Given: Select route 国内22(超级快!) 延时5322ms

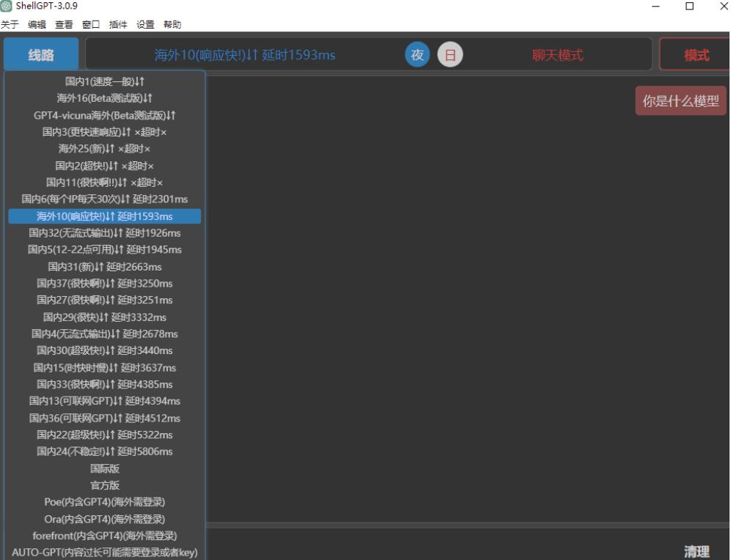Looking at the screenshot, I should [x=104, y=435].
